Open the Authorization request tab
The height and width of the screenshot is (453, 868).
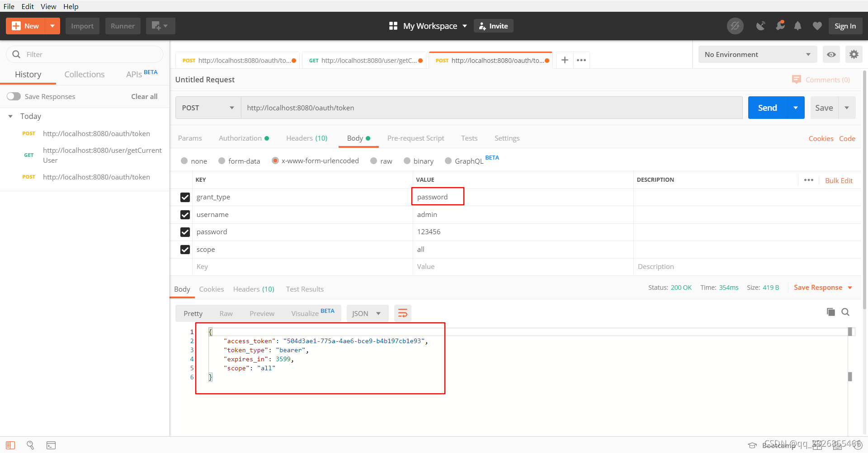coord(244,138)
